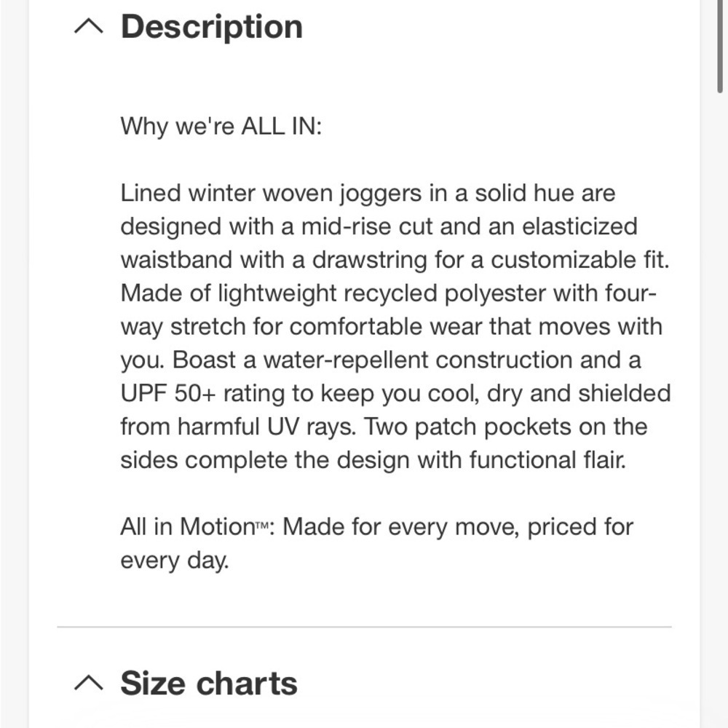Click the Description heading
Viewport: 728px width, 728px height.
point(211,27)
